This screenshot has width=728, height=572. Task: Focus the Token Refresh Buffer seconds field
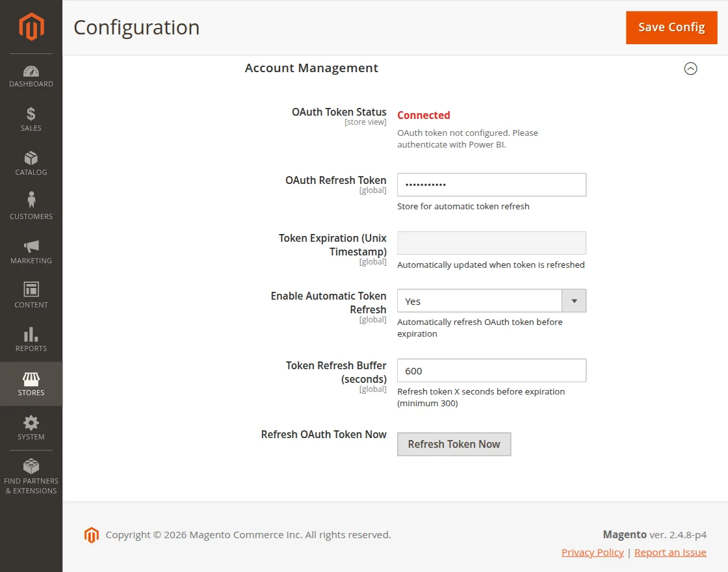click(491, 370)
